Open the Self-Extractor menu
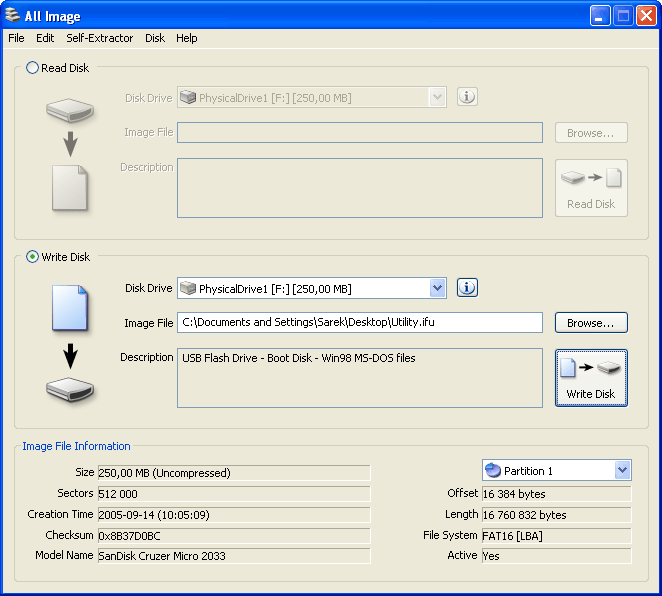The width and height of the screenshot is (662, 596). pyautogui.click(x=99, y=38)
